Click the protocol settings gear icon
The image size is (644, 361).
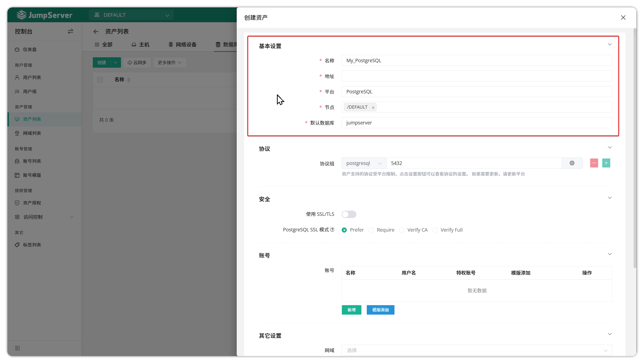click(x=572, y=163)
